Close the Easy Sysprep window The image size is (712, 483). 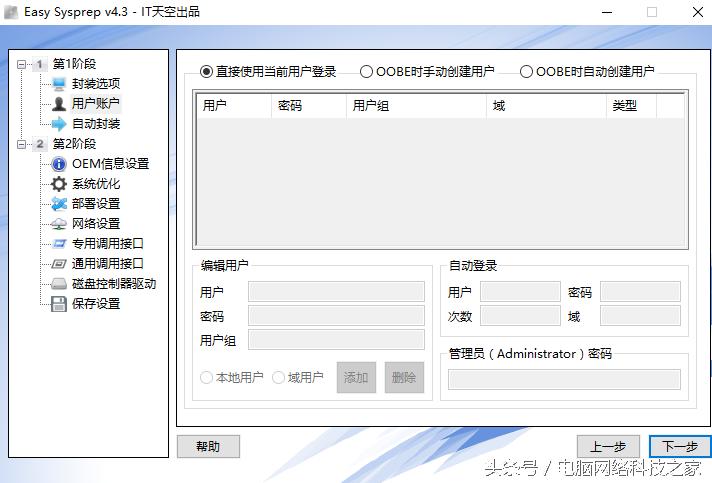(697, 12)
